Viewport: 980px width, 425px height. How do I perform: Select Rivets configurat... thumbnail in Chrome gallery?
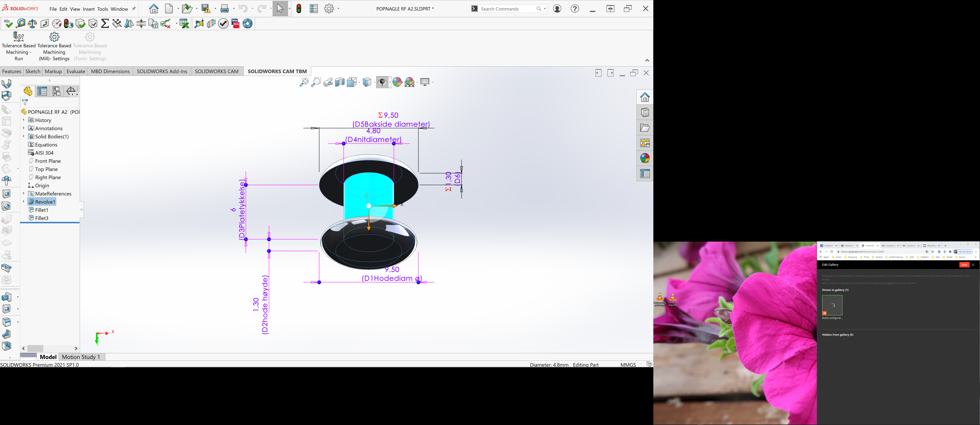[x=832, y=305]
